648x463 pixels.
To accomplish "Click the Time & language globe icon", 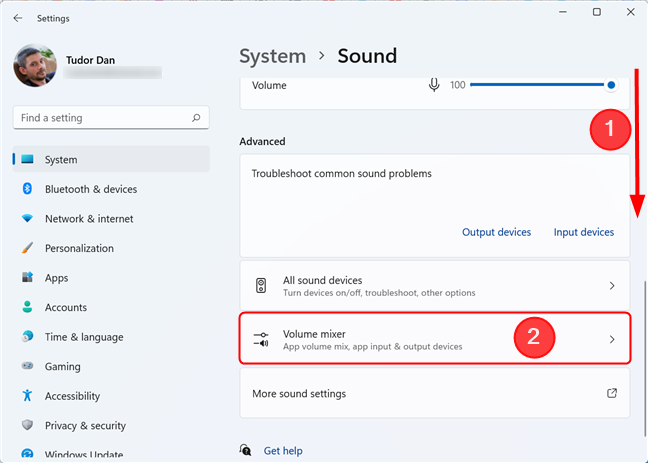I will click(27, 336).
